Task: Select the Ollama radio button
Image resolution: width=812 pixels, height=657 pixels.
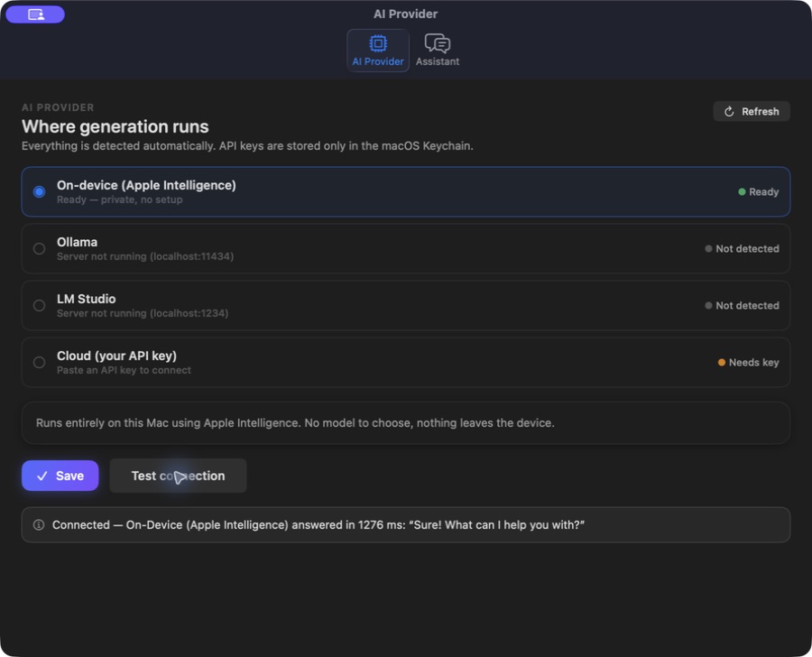Action: [39, 249]
